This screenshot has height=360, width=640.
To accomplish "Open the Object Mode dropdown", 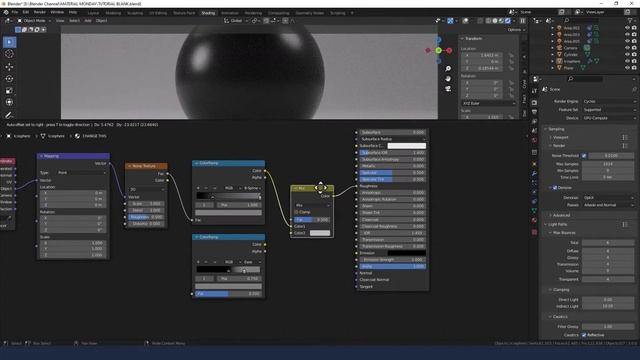I will click(x=34, y=20).
